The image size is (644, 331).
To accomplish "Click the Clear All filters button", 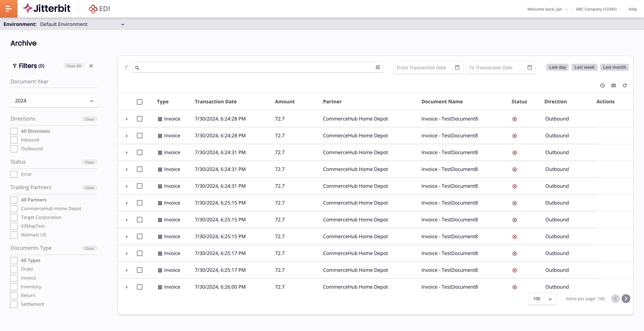I will point(73,66).
